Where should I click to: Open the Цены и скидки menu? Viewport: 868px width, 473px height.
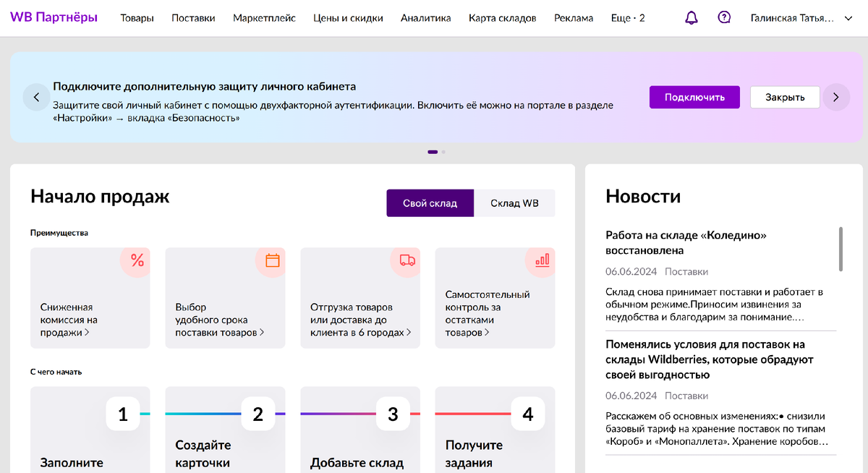click(x=349, y=18)
